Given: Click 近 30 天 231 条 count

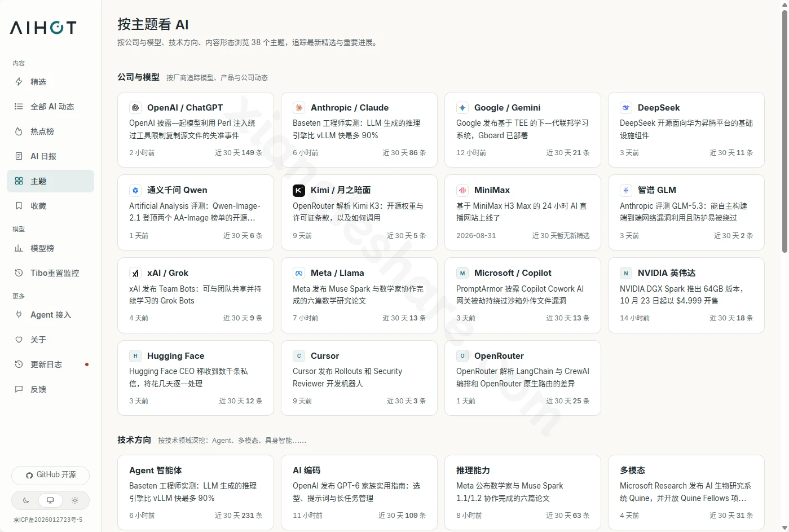Looking at the screenshot, I should 239,516.
